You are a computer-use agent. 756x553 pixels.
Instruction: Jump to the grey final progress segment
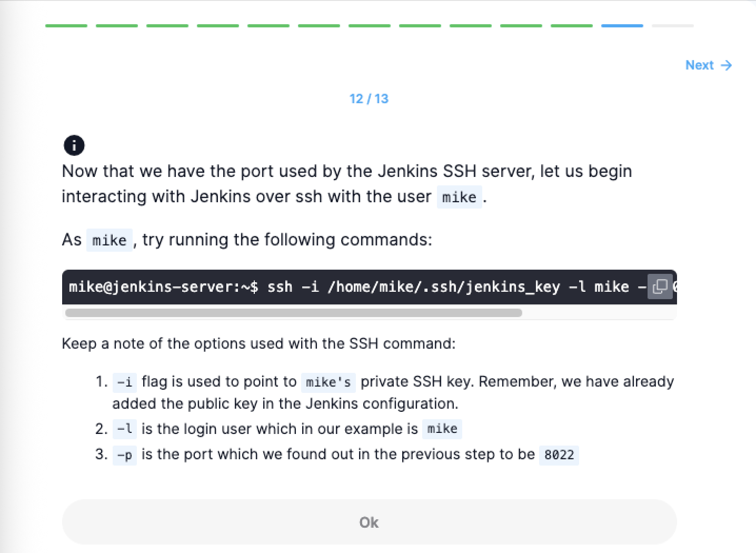pyautogui.click(x=672, y=25)
